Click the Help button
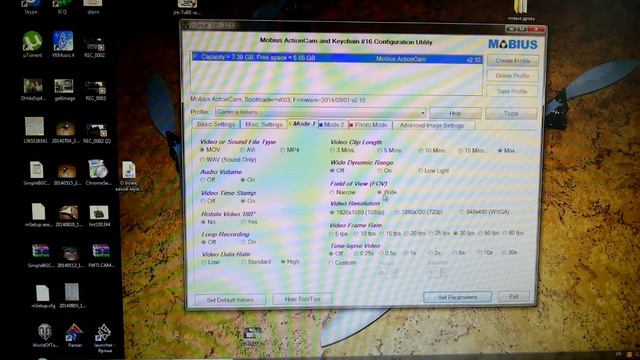Viewport: 640px width, 360px height. click(x=455, y=113)
